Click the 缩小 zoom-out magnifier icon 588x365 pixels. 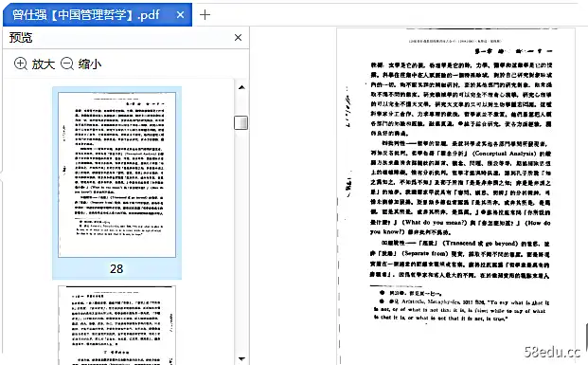point(67,64)
